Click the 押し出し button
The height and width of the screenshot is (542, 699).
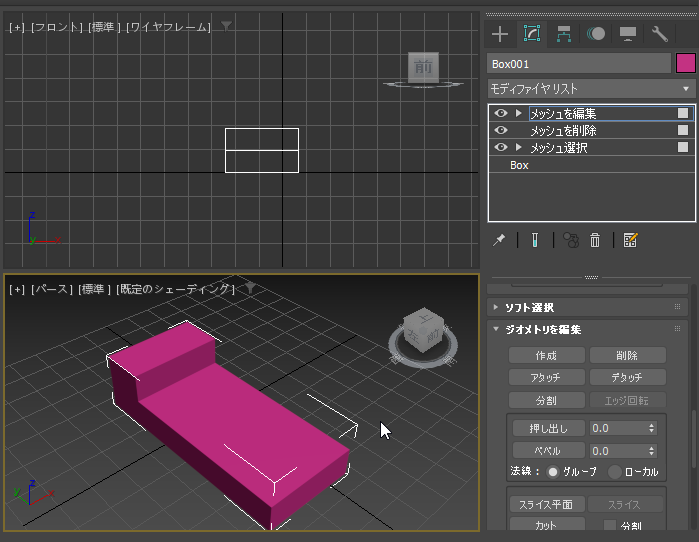548,428
